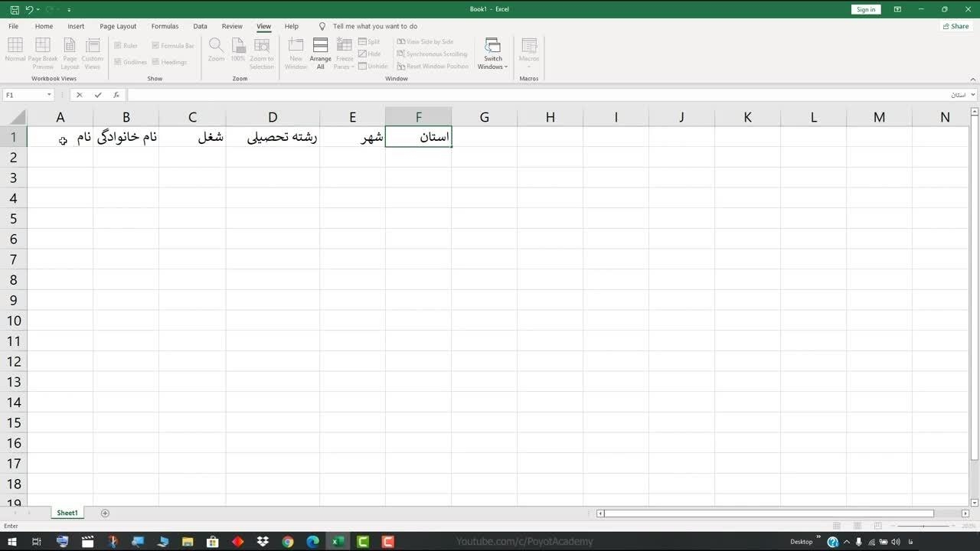
Task: Click the Insert Function fx icon
Action: (116, 95)
